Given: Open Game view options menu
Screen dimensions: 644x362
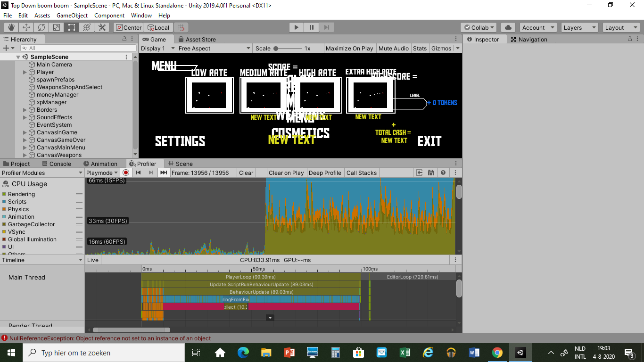Looking at the screenshot, I should click(x=456, y=39).
